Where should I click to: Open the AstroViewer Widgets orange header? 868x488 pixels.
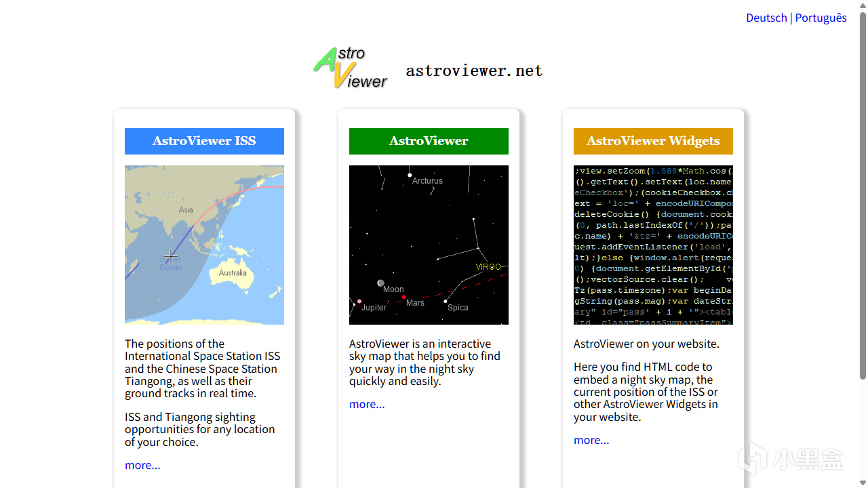click(653, 141)
